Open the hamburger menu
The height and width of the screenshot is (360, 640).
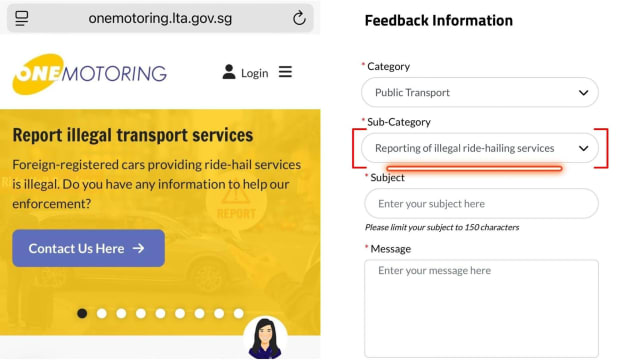(285, 72)
